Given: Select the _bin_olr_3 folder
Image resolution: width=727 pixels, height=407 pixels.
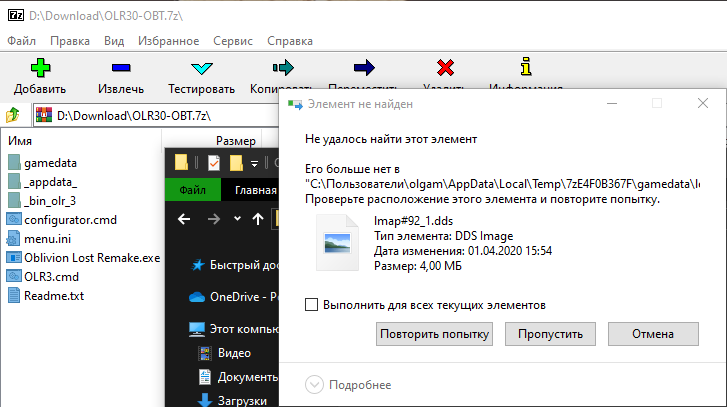Looking at the screenshot, I should 42,201.
